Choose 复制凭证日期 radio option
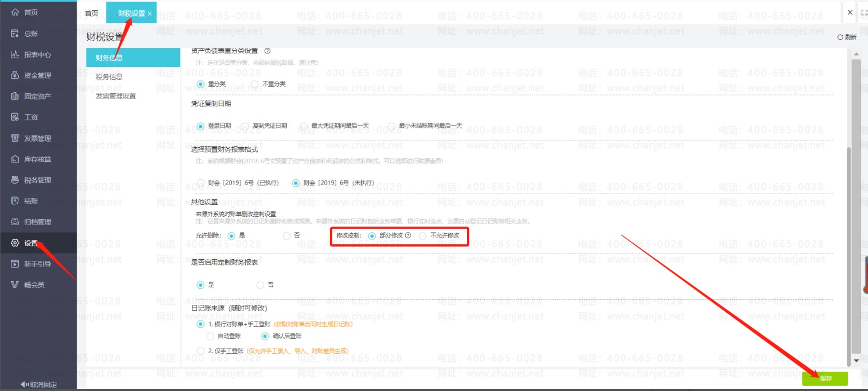Screen dimensions: 868x391 [x=245, y=126]
